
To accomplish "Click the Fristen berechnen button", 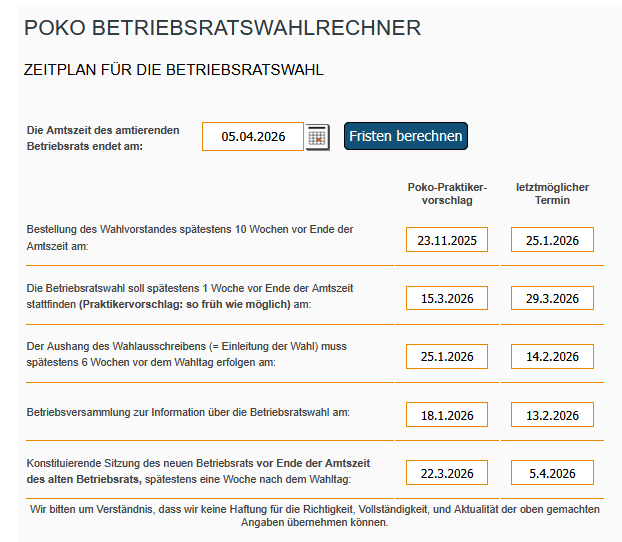I will pyautogui.click(x=406, y=136).
